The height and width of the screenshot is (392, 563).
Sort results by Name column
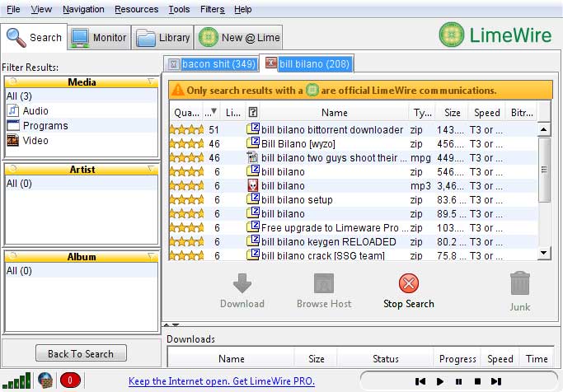coord(335,113)
